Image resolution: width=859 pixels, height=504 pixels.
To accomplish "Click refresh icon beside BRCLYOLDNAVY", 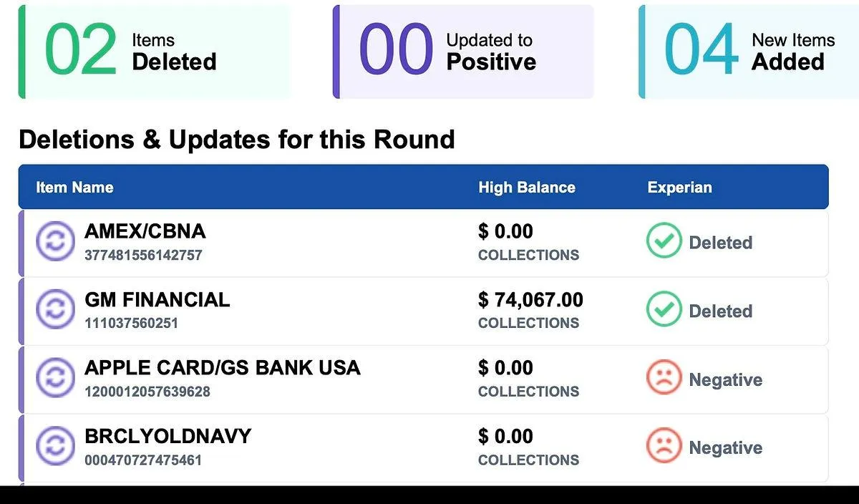I will coord(55,447).
